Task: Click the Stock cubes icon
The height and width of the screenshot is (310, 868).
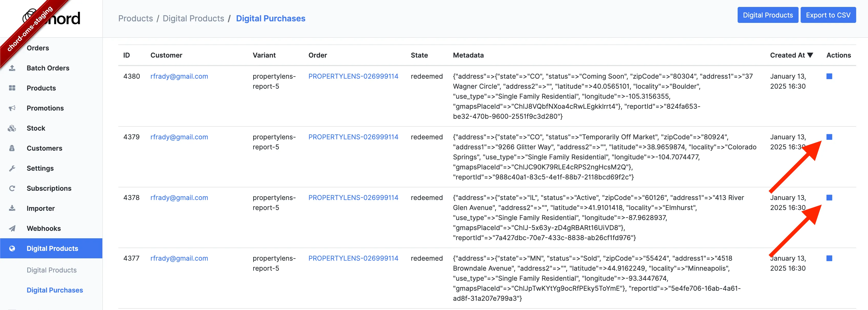Action: [x=12, y=128]
